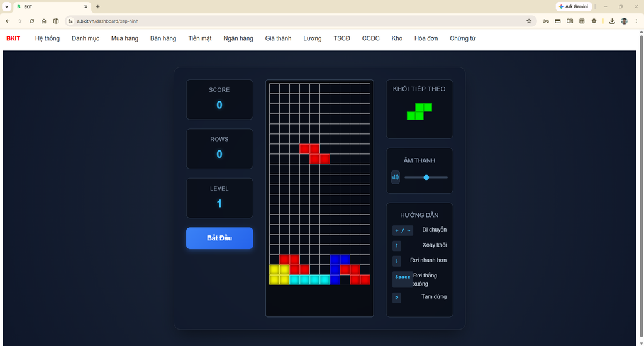Click the HƯỚNG DẪN heading

[419, 215]
